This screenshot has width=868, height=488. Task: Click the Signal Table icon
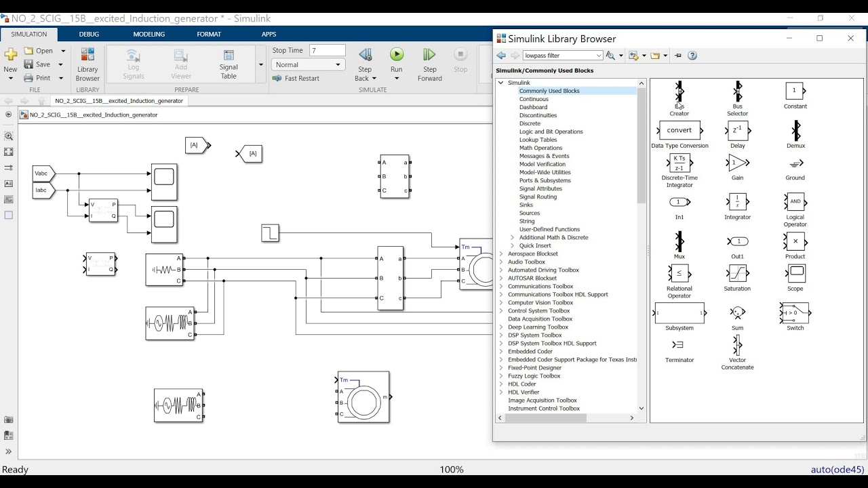pos(229,56)
